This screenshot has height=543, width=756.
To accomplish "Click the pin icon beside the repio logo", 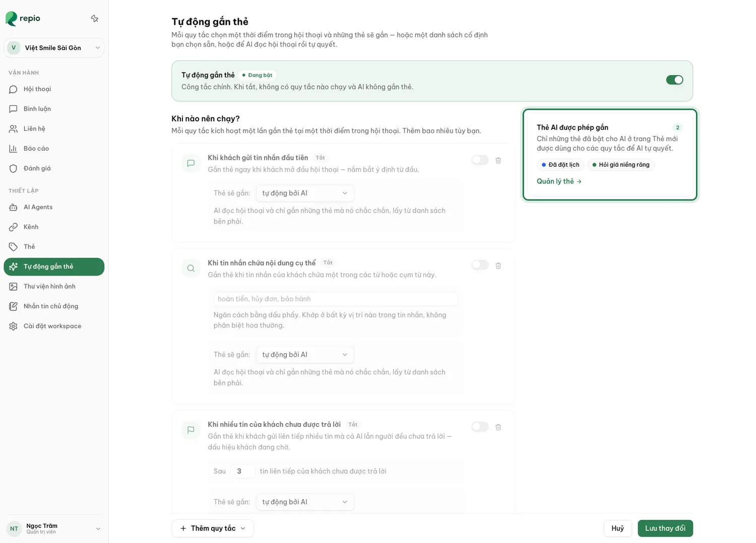I will click(x=94, y=19).
